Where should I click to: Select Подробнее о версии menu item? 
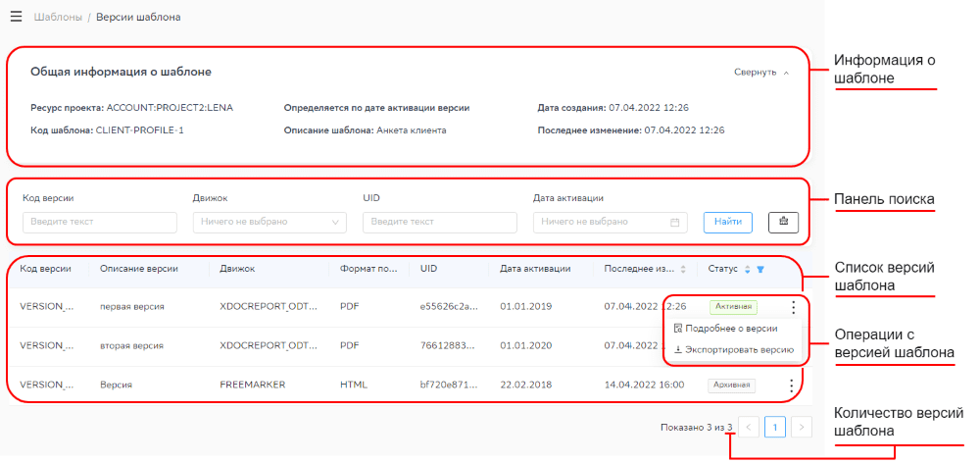[733, 329]
